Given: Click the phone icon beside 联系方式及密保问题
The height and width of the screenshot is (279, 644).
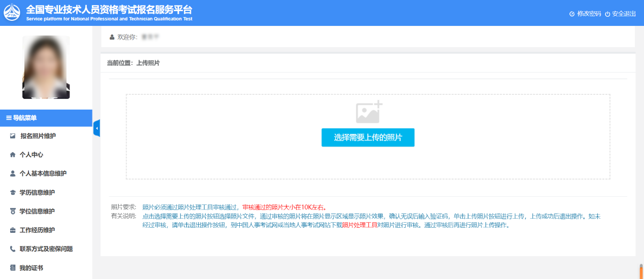Looking at the screenshot, I should [x=13, y=249].
